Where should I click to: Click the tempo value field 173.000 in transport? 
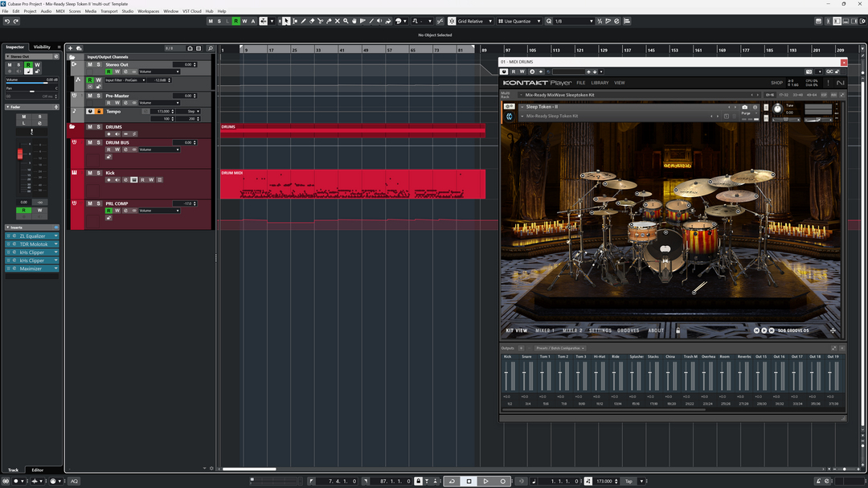604,481
